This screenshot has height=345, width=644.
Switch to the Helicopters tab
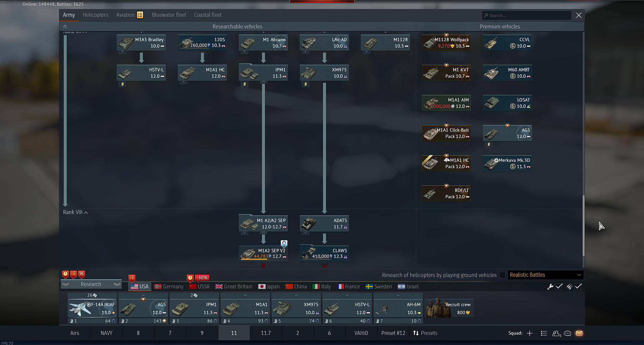click(x=96, y=15)
